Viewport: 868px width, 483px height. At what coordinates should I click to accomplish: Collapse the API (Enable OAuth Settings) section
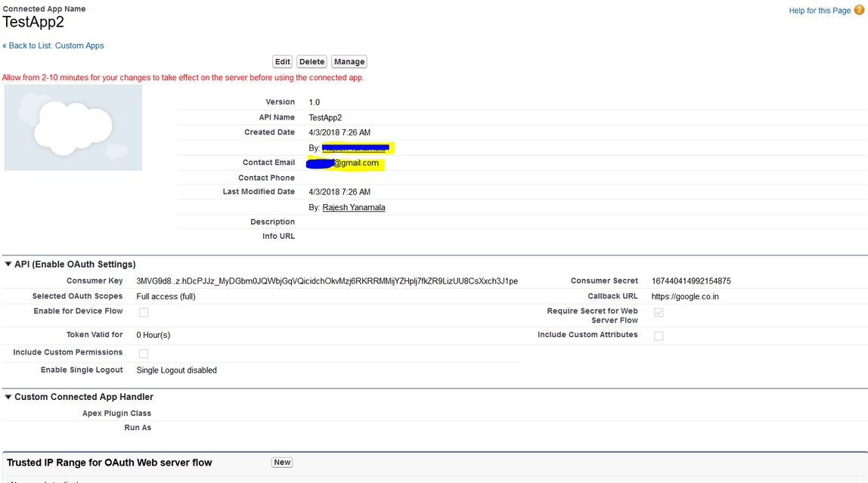[x=8, y=264]
